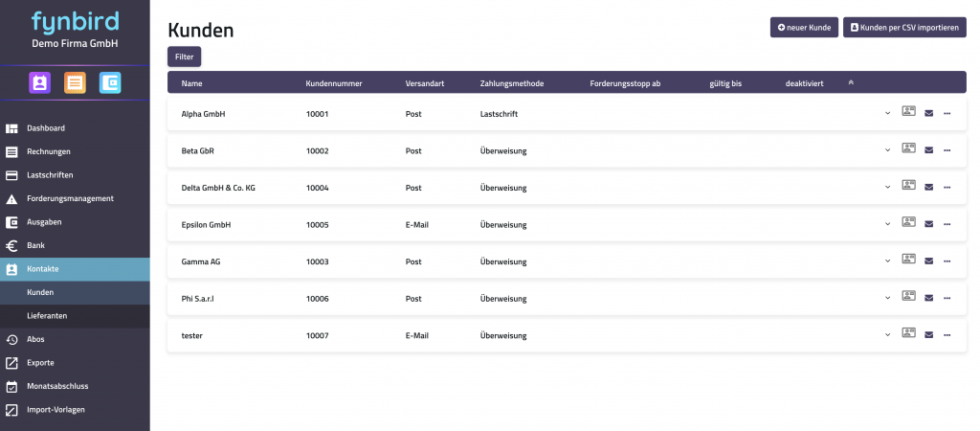980x431 pixels.
Task: Click the envelope icon for Beta GbR
Action: 928,150
